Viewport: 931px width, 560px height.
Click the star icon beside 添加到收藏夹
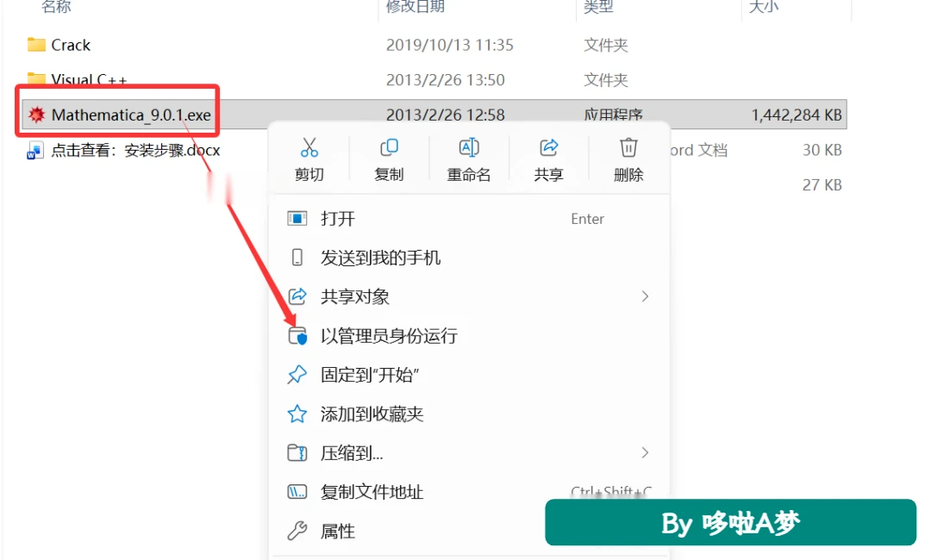[x=297, y=414]
